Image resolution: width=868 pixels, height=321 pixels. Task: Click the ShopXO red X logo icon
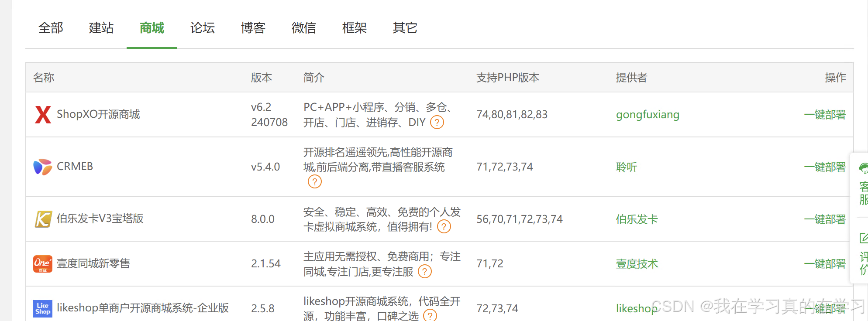[x=43, y=115]
